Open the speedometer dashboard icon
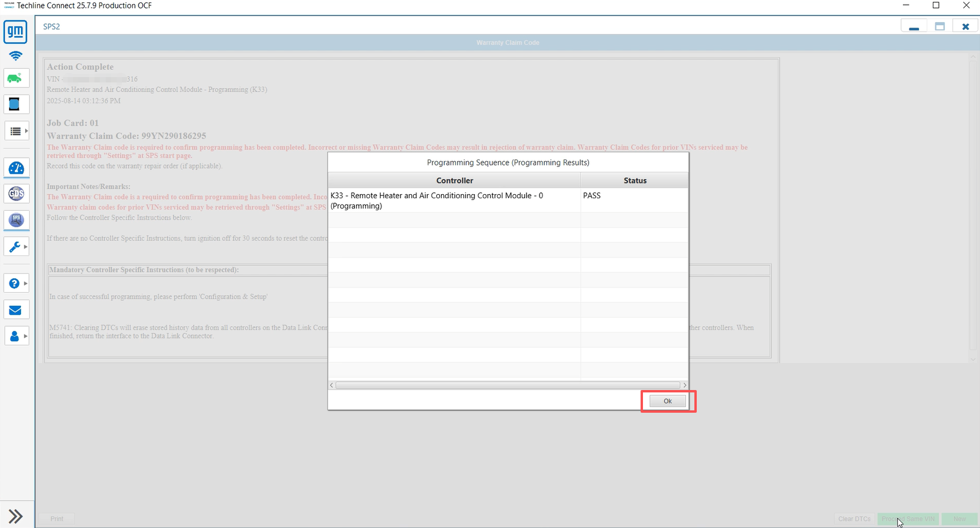The height and width of the screenshot is (528, 980). (16, 168)
